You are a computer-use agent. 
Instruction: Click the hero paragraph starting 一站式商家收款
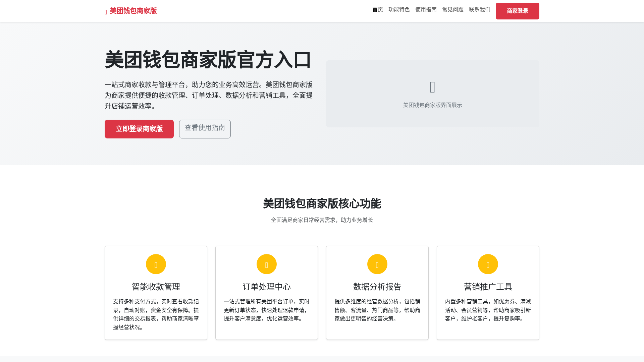pos(209,96)
